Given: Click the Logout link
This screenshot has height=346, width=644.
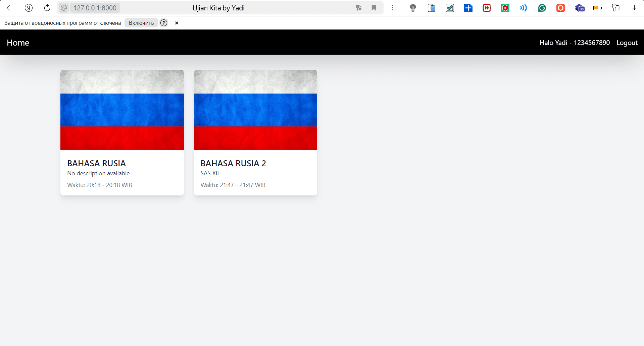Looking at the screenshot, I should [x=627, y=43].
